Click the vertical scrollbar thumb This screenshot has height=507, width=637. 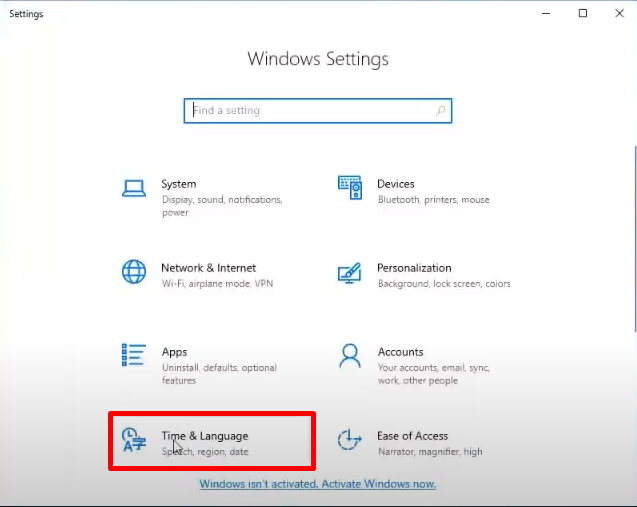pyautogui.click(x=635, y=239)
